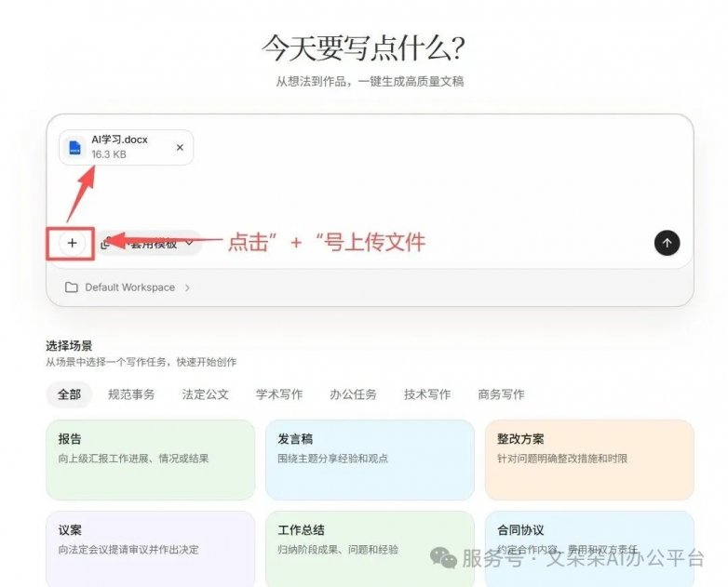
Task: Open the 技术写作 tab
Action: pos(427,394)
